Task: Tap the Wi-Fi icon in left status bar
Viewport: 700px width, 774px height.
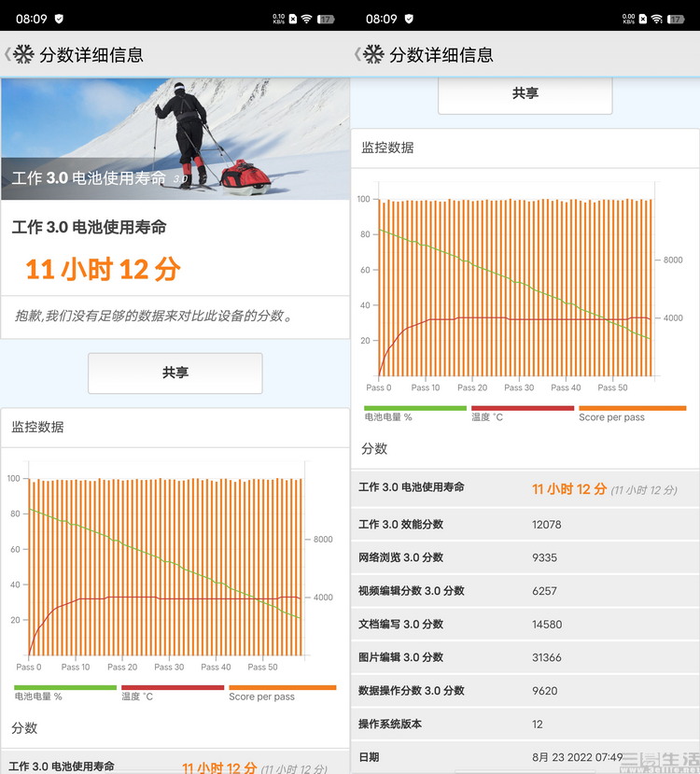Action: (x=306, y=19)
